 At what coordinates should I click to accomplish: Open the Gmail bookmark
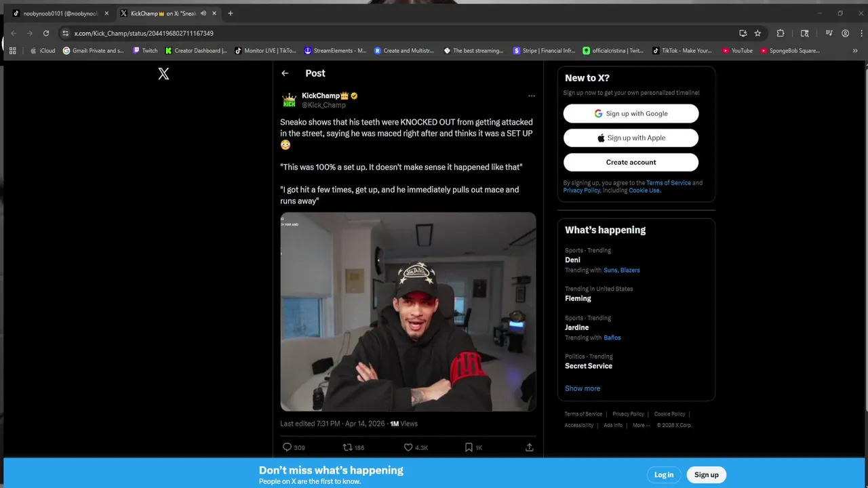pyautogui.click(x=94, y=51)
